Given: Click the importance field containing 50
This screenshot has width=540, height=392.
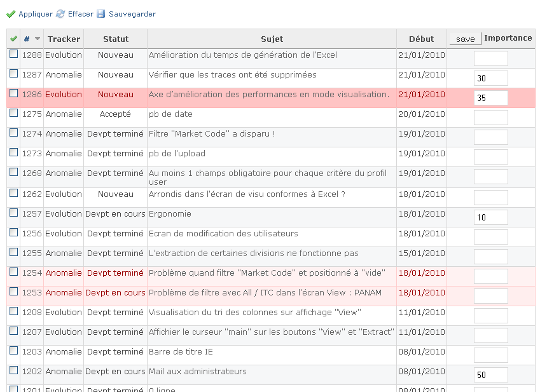Looking at the screenshot, I should tap(491, 375).
